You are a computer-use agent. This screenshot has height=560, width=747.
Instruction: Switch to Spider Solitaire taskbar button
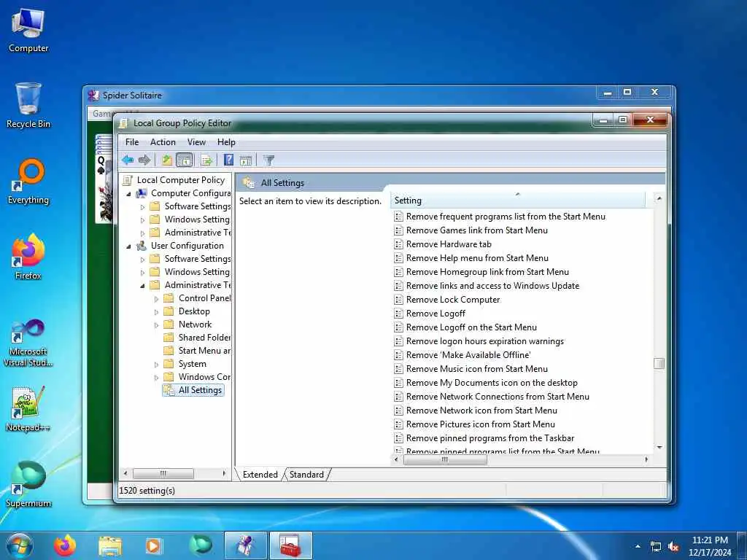click(x=245, y=545)
